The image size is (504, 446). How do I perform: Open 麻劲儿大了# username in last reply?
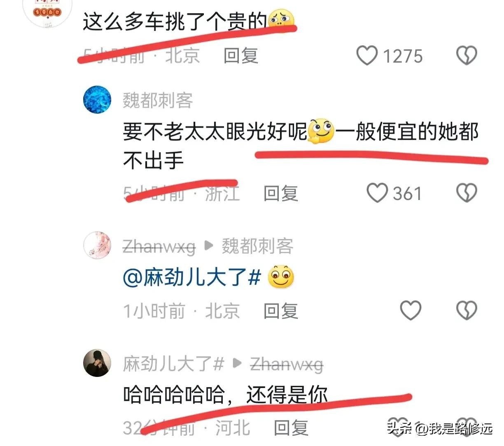(x=173, y=364)
